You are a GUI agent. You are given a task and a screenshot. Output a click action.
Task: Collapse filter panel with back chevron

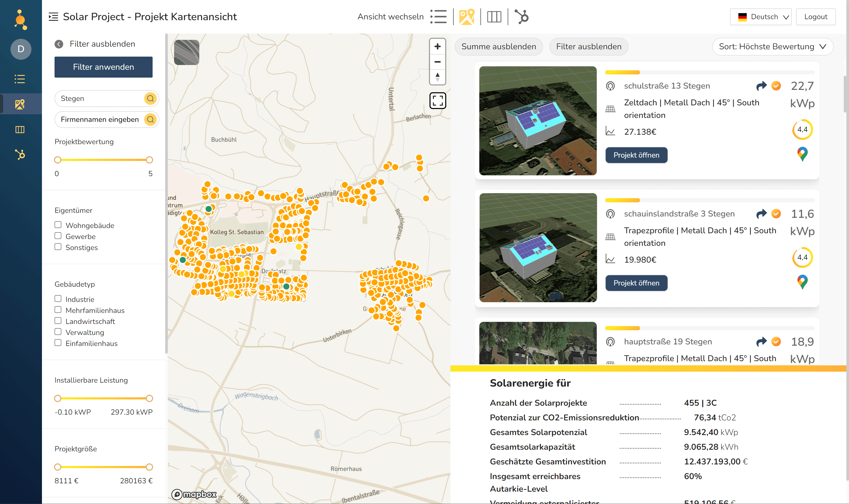point(59,44)
